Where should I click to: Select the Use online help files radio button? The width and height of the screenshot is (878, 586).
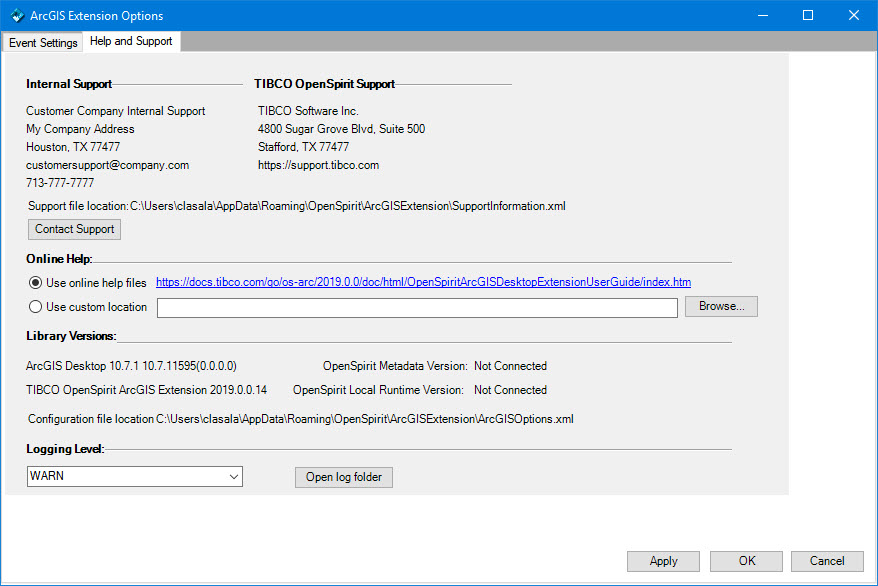35,283
